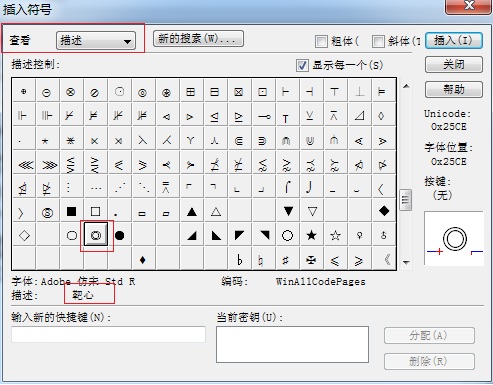Select the black diamond symbol
Image resolution: width=493 pixels, height=385 pixels.
(384, 211)
